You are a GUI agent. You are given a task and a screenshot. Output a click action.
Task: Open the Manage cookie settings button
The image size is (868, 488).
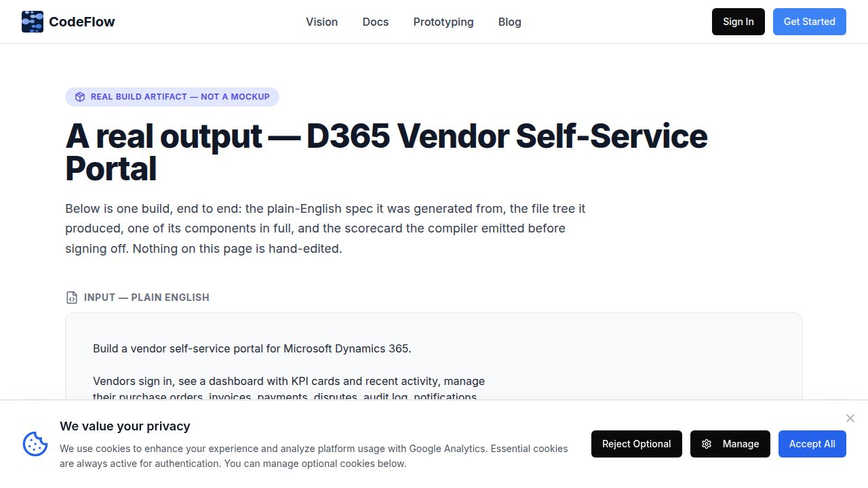(730, 444)
